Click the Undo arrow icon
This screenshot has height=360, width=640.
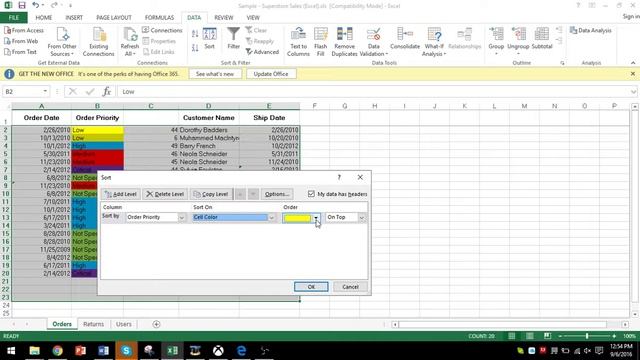coord(36,5)
